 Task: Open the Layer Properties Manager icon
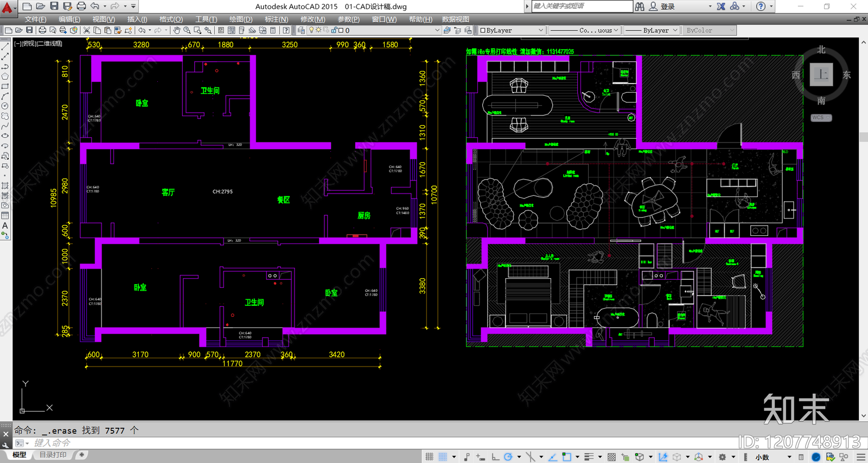(301, 30)
